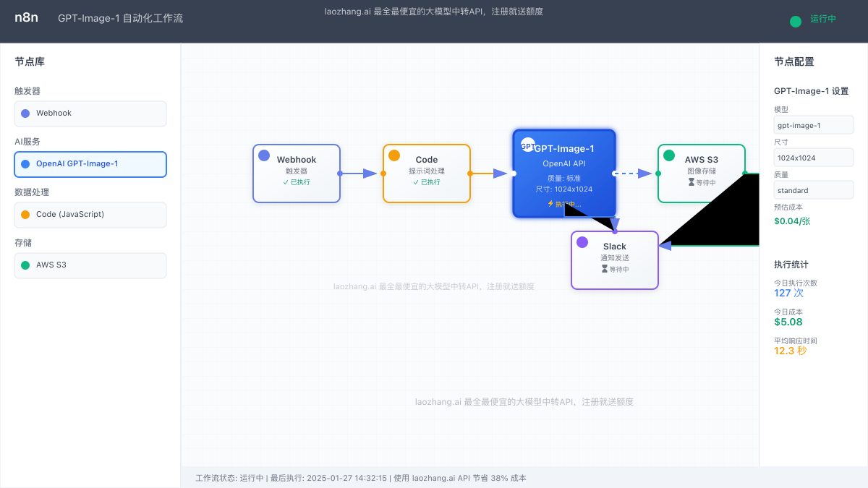Click the Code node's output connector dot
The width and height of the screenshot is (868, 488).
pyautogui.click(x=470, y=174)
